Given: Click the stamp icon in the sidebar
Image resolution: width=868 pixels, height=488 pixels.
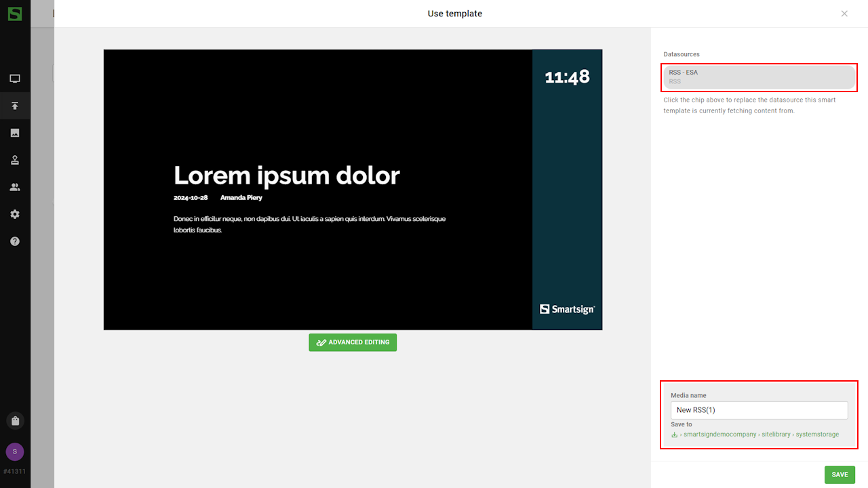Looking at the screenshot, I should (x=15, y=160).
